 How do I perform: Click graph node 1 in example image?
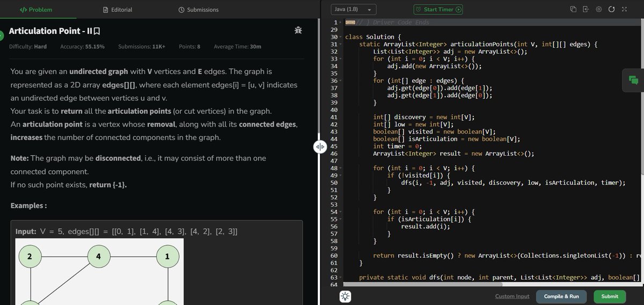168,257
